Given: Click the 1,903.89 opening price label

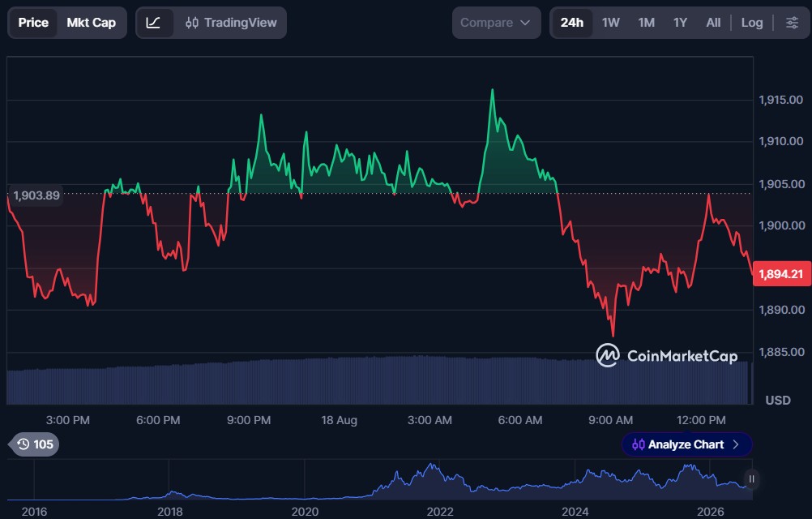Looking at the screenshot, I should click(36, 195).
